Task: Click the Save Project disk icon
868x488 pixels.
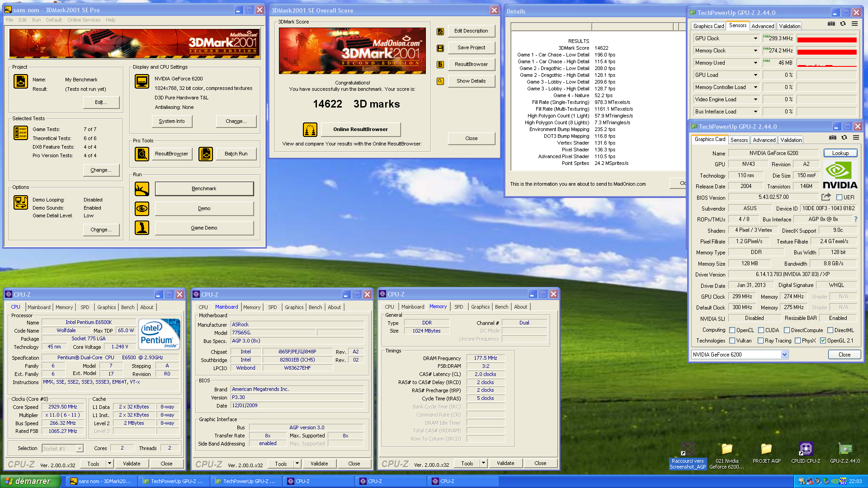Action: pos(440,48)
